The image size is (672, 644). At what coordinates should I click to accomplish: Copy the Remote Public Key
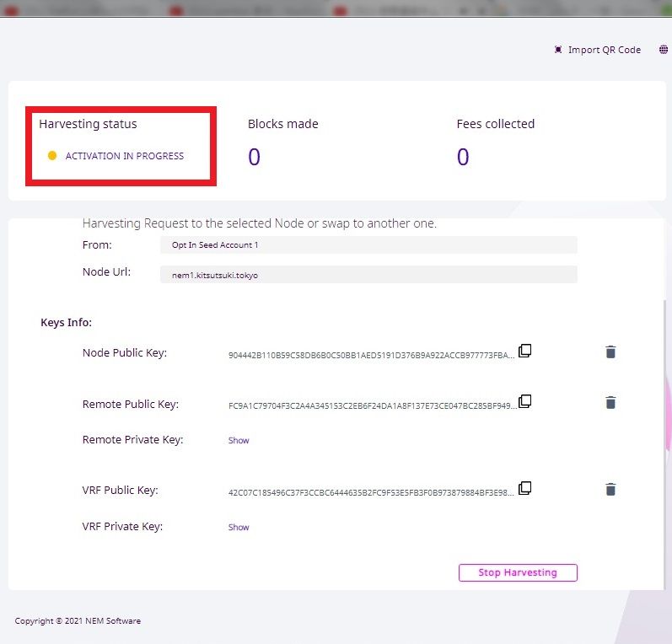tap(524, 401)
